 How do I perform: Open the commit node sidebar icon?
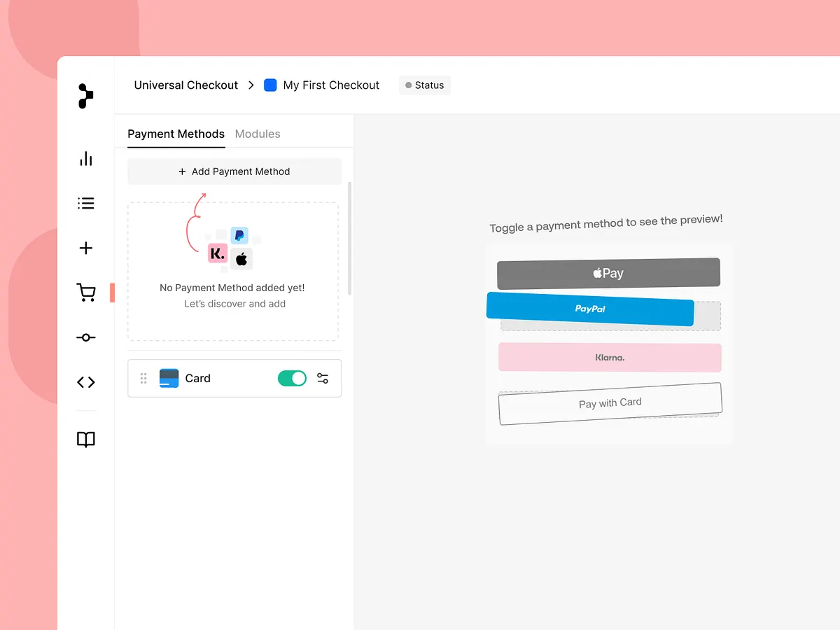pos(86,337)
